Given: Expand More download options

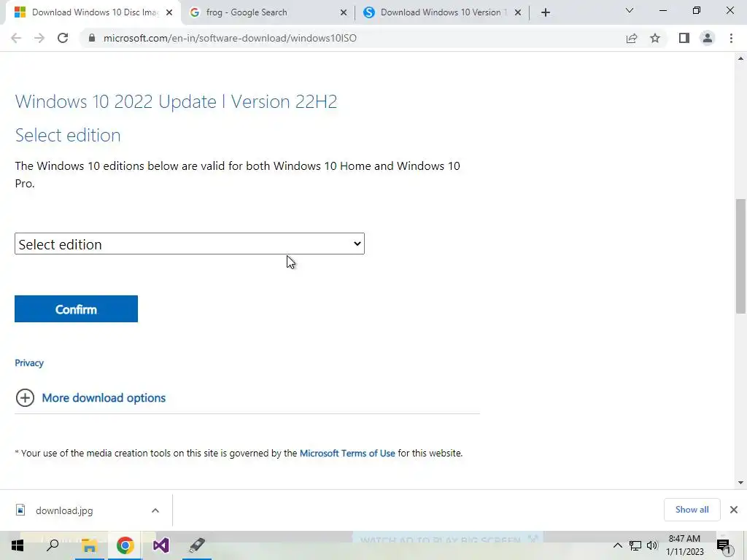Looking at the screenshot, I should (x=104, y=398).
